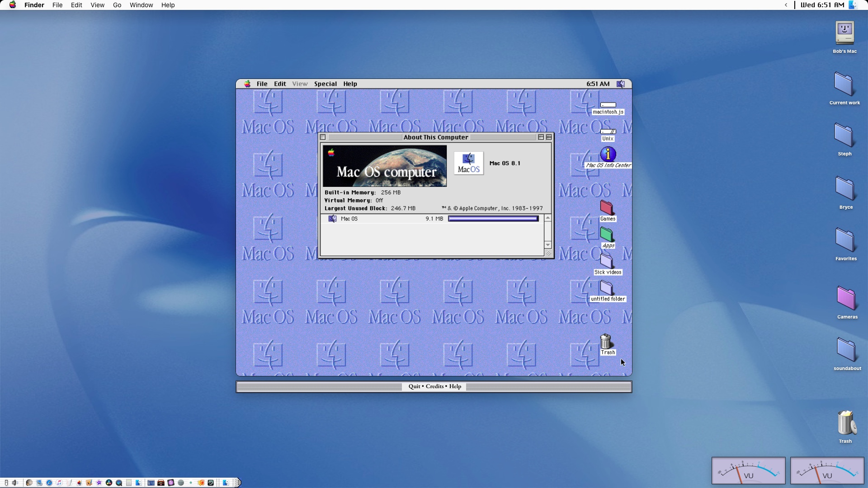Close About This Computer window
This screenshot has width=868, height=488.
(323, 137)
